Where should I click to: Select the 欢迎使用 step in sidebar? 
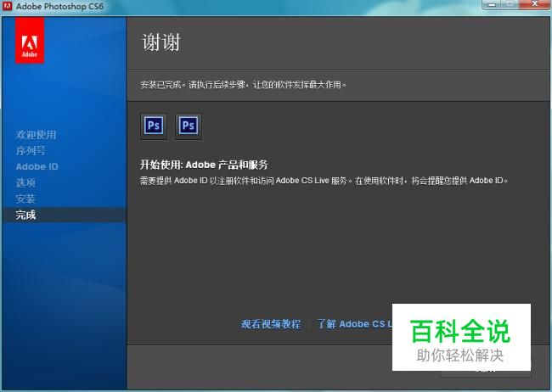[x=36, y=135]
